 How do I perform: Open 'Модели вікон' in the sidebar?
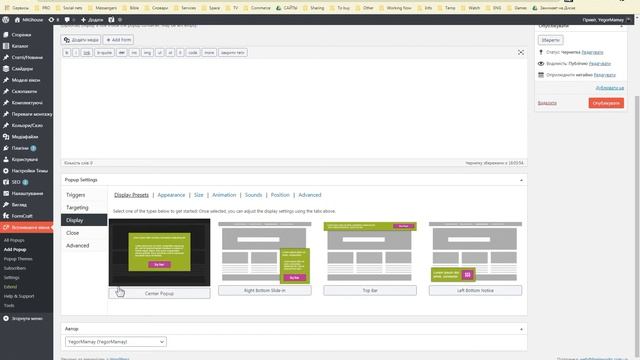point(26,80)
